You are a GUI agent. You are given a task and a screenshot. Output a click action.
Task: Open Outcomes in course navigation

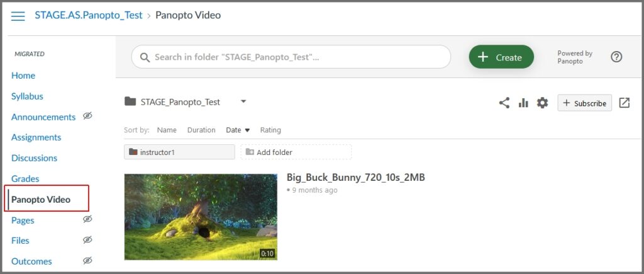pyautogui.click(x=31, y=261)
